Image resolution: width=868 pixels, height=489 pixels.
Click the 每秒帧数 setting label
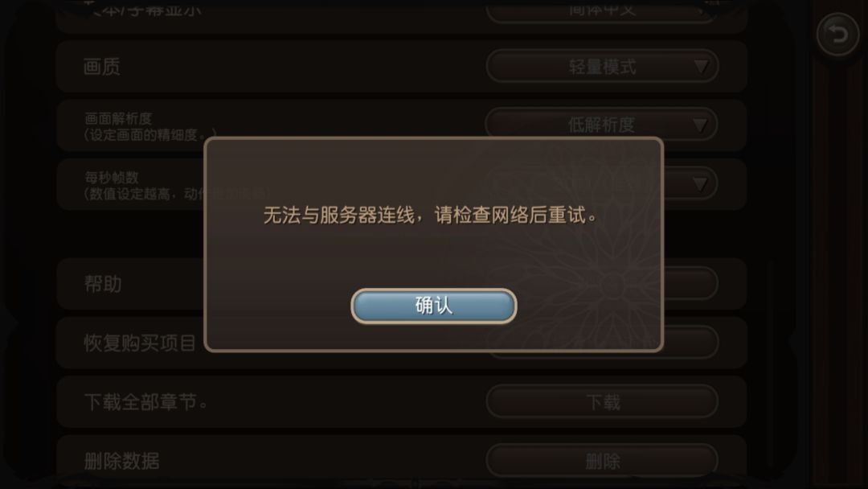coord(111,177)
